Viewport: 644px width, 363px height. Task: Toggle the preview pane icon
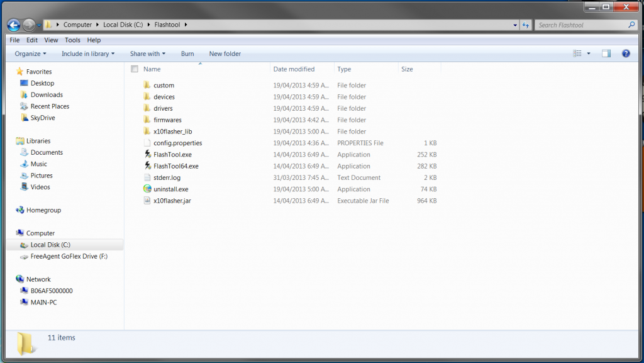pos(606,53)
